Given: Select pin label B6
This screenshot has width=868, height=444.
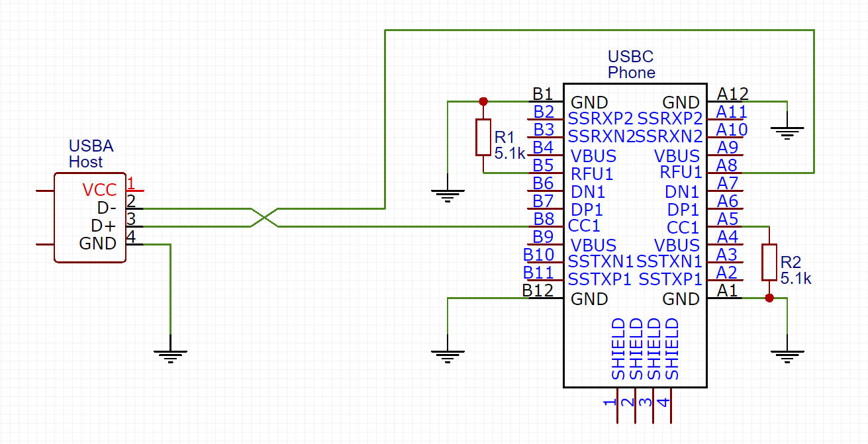Looking at the screenshot, I should (544, 183).
